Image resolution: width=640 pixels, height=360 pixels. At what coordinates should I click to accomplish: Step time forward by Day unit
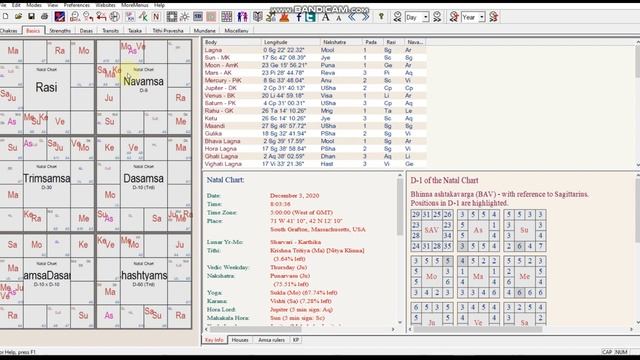click(437, 17)
